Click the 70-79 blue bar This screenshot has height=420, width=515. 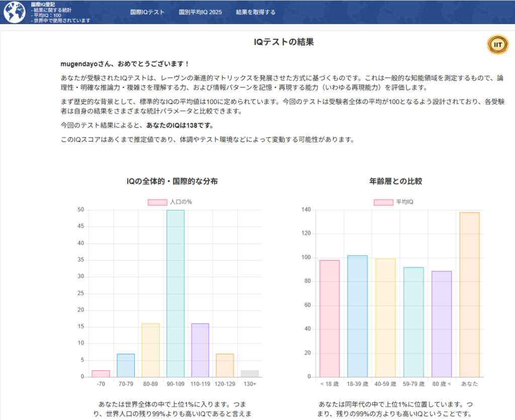tap(126, 365)
